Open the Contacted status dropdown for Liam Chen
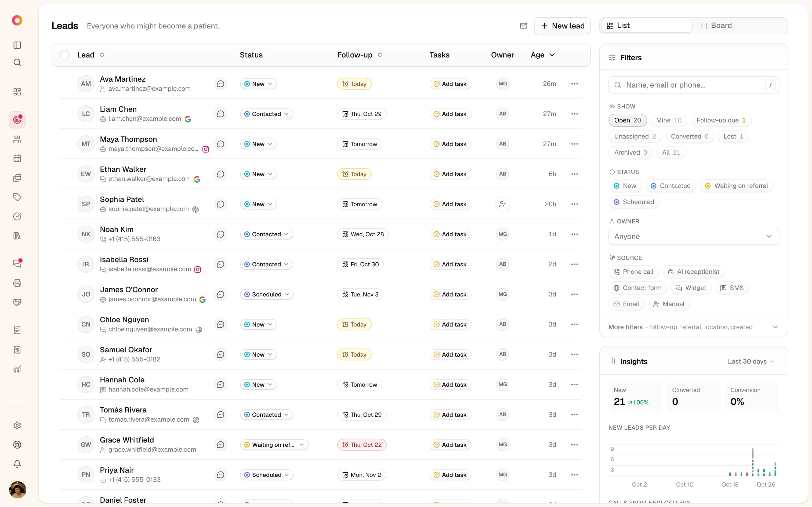The image size is (812, 507). pos(266,114)
